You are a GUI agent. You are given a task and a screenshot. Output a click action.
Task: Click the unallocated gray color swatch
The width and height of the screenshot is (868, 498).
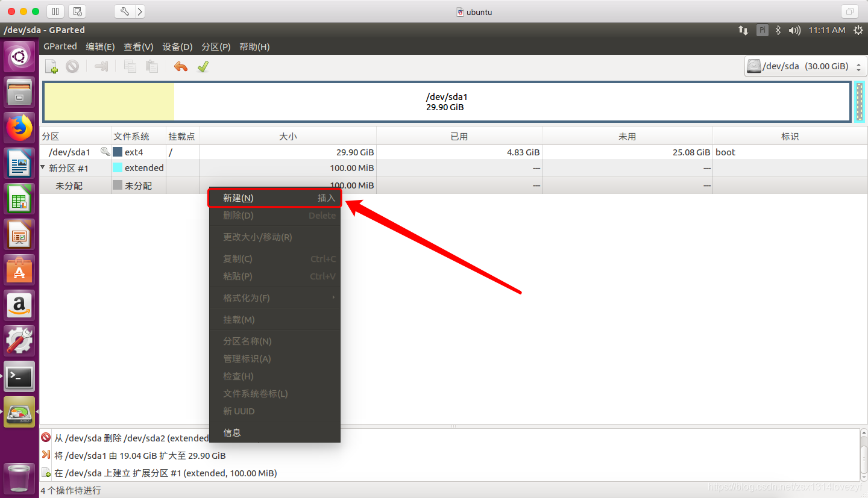point(118,185)
